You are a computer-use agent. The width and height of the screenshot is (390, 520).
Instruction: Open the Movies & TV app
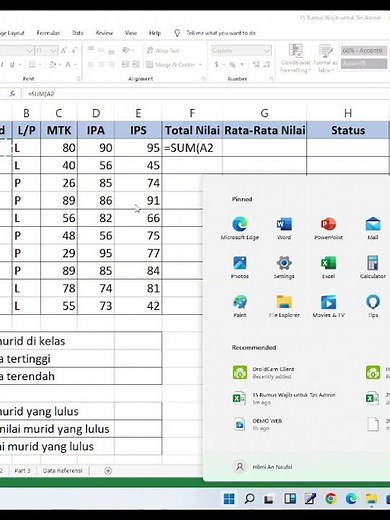click(x=328, y=306)
